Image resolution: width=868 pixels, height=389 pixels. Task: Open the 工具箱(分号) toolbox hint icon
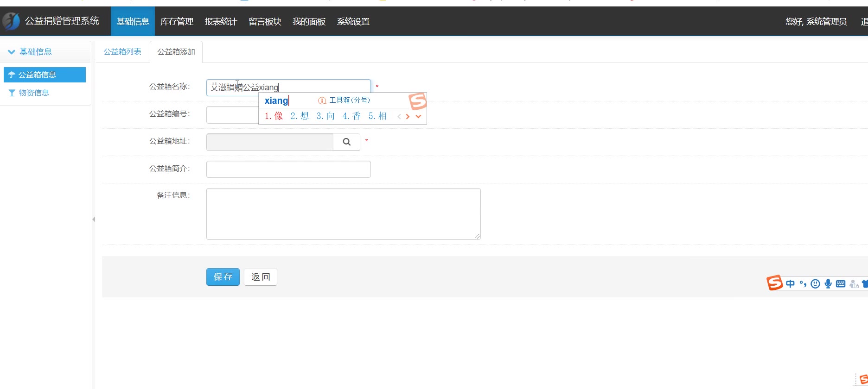[322, 100]
